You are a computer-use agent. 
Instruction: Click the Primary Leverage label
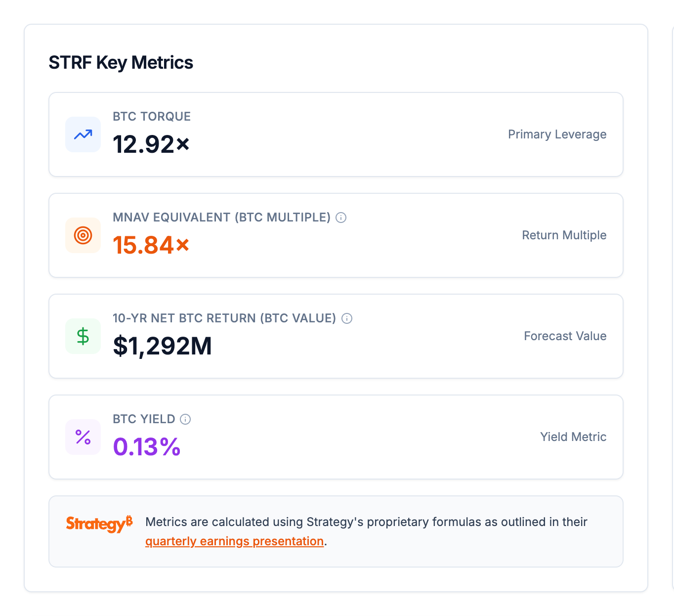pos(557,134)
